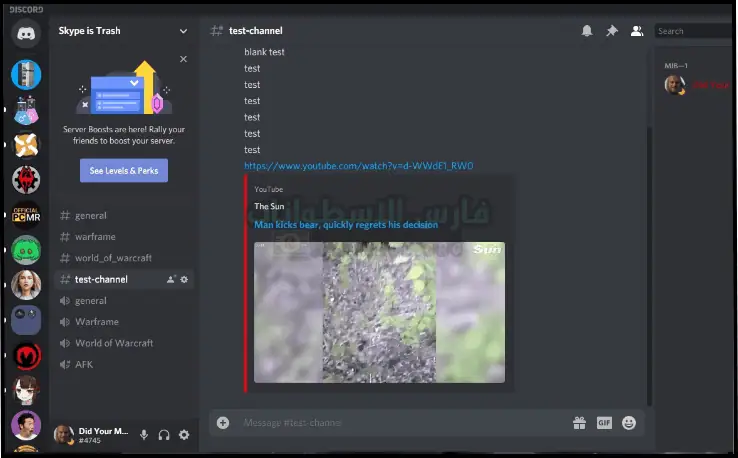This screenshot has height=458, width=738.
Task: Open the GIF picker
Action: 604,423
